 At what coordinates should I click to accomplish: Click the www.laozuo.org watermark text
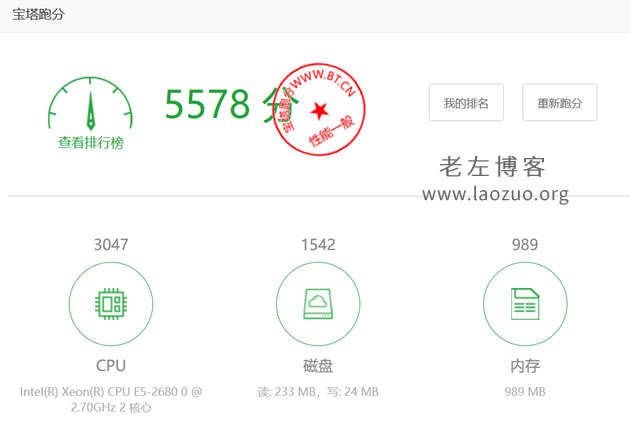[495, 194]
